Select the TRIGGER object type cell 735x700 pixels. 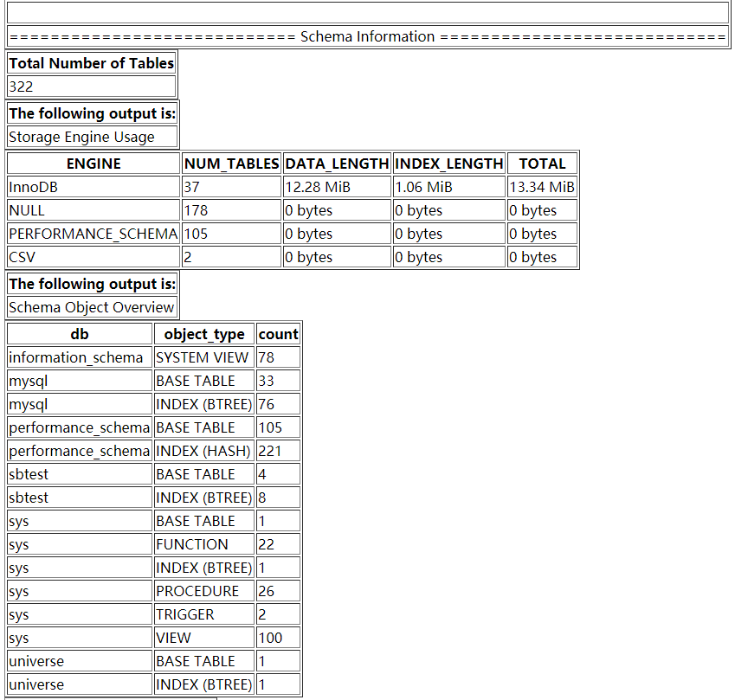(x=204, y=614)
